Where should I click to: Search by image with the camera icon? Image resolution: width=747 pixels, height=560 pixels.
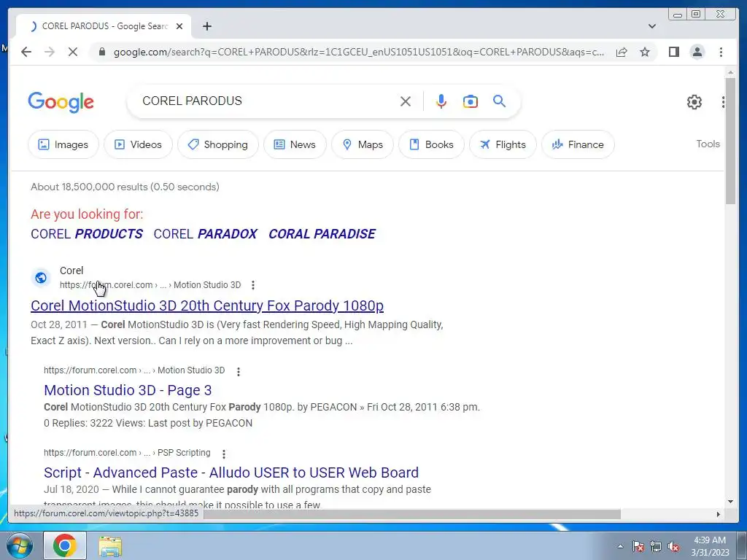pyautogui.click(x=471, y=101)
